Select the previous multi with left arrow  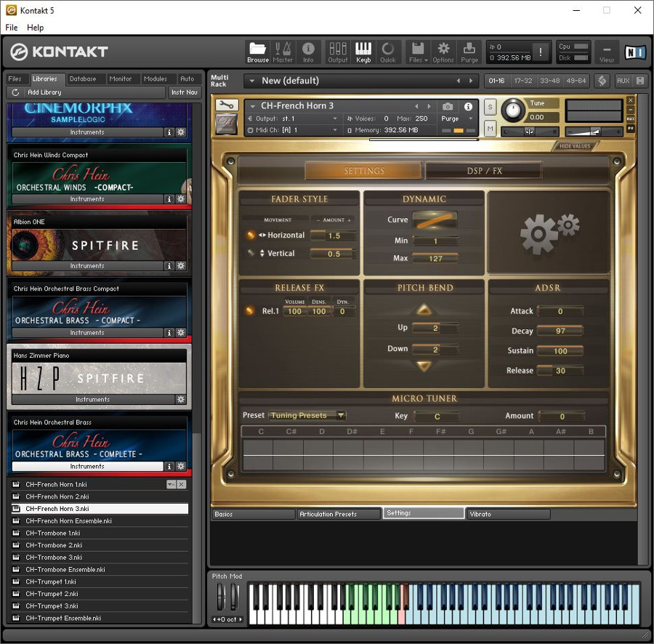459,81
